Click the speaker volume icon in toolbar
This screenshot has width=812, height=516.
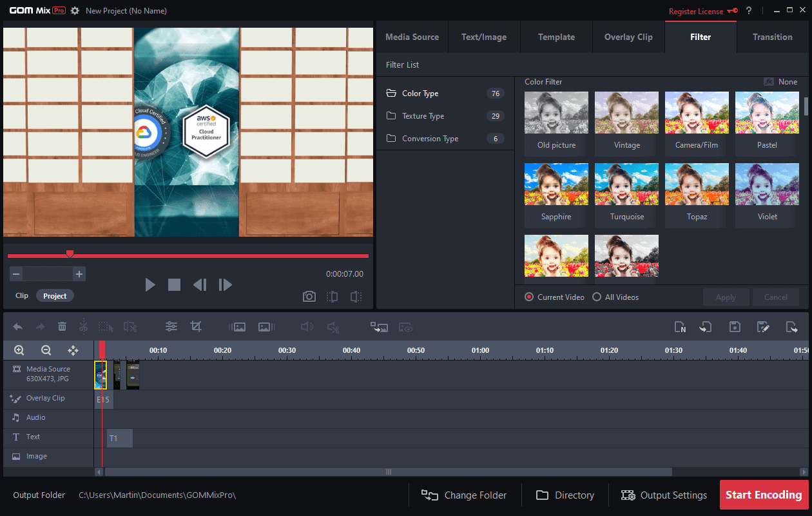307,327
